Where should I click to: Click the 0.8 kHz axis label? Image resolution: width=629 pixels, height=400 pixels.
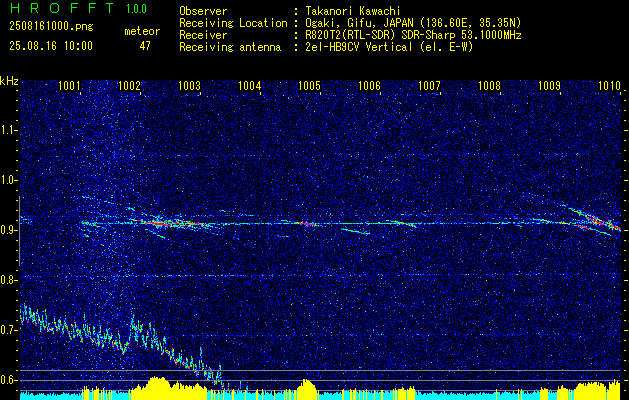pos(8,280)
